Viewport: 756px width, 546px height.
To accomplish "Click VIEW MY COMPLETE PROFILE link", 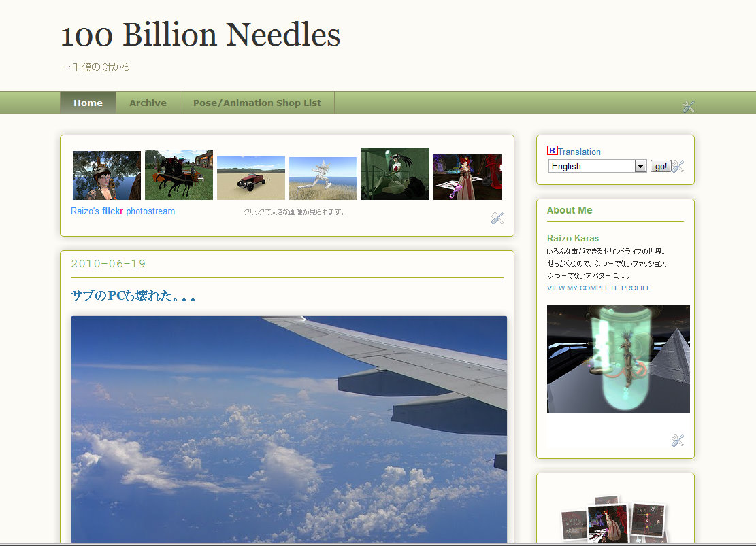I will tap(599, 288).
